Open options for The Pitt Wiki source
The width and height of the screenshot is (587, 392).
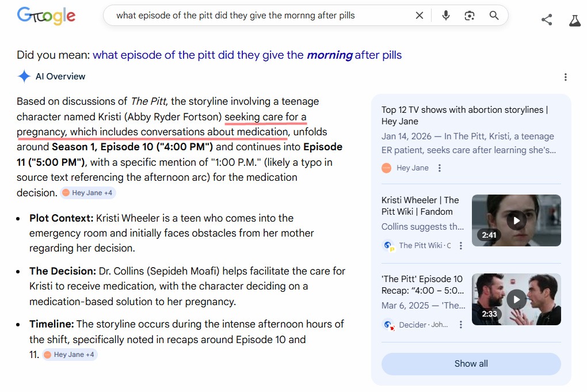click(460, 246)
